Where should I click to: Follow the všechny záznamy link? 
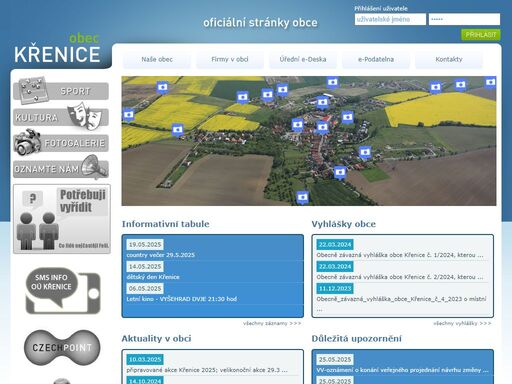pos(272,323)
